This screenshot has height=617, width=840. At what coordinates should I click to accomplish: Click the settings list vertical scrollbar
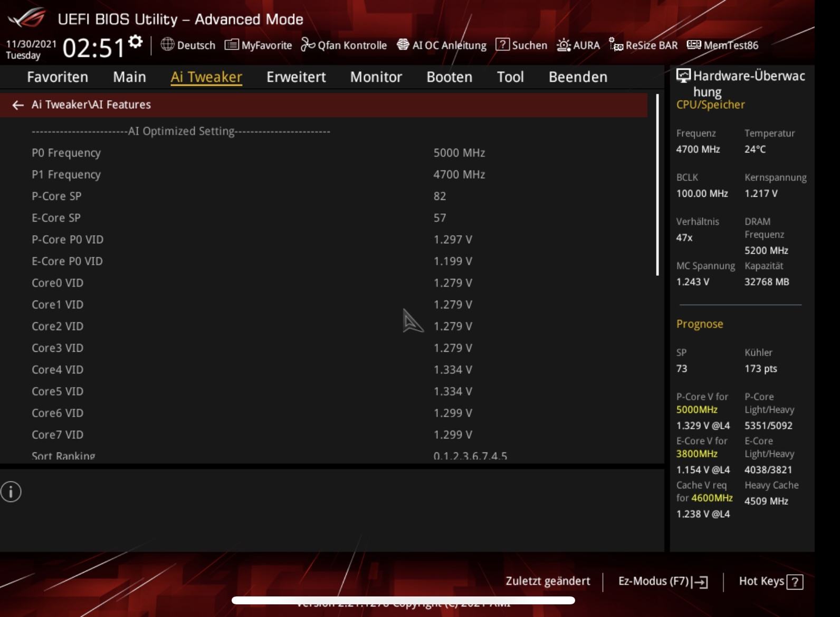pyautogui.click(x=657, y=185)
